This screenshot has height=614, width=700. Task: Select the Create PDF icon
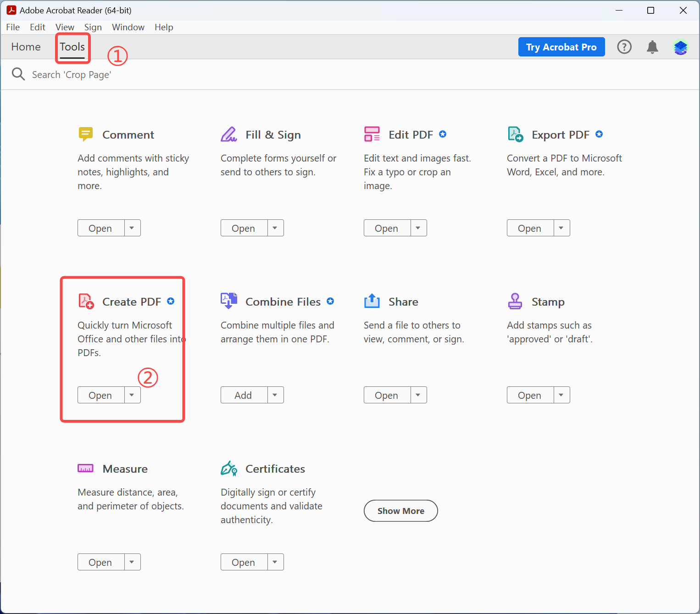(85, 301)
